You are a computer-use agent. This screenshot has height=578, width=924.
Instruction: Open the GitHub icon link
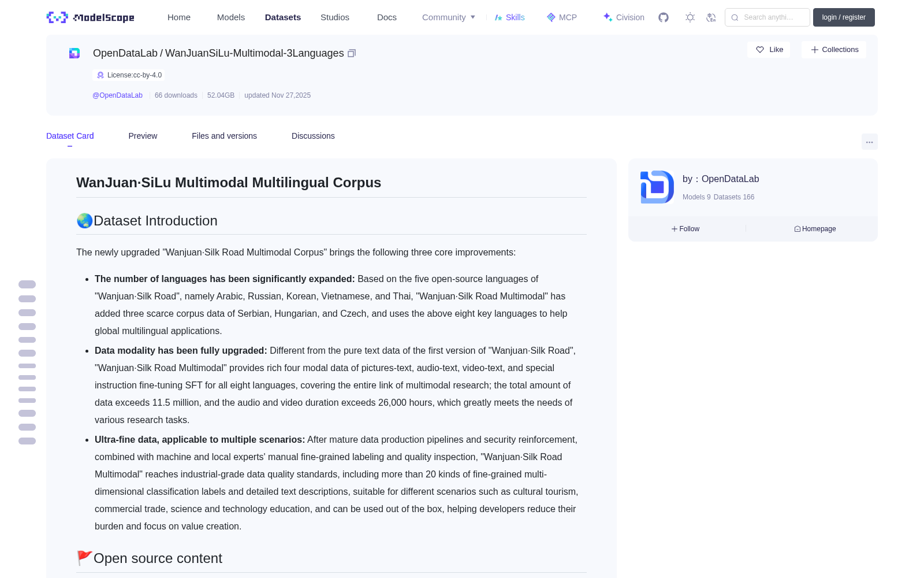(664, 17)
